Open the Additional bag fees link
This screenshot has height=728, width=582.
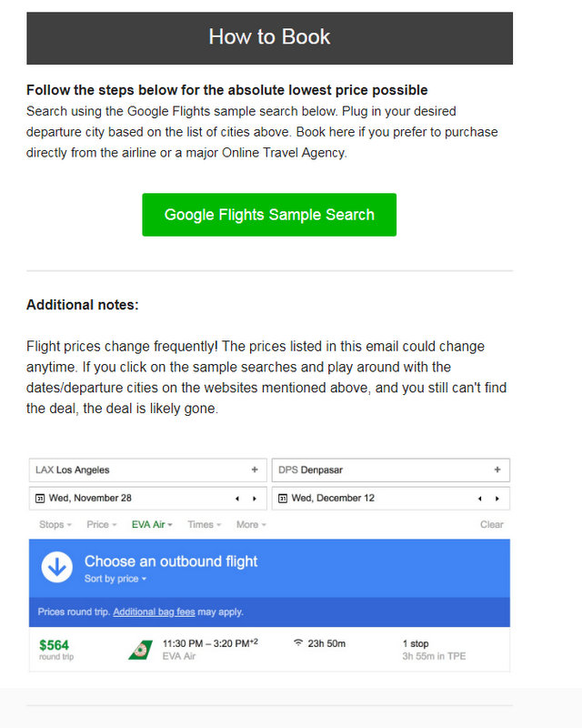(x=154, y=612)
